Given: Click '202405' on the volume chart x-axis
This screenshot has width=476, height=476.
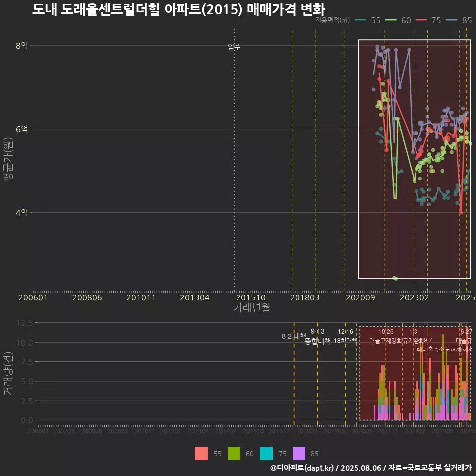Looking at the screenshot, I should coord(443,431).
